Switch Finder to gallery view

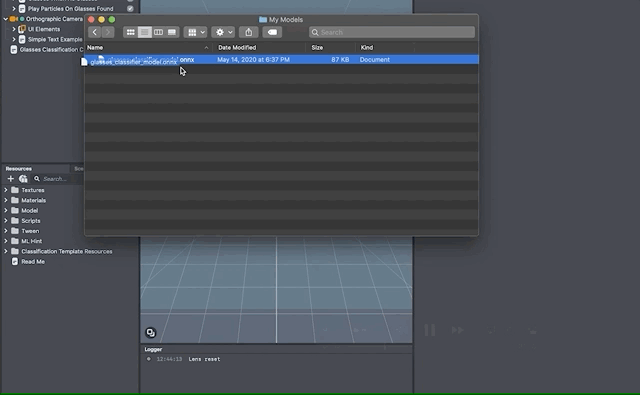(172, 32)
